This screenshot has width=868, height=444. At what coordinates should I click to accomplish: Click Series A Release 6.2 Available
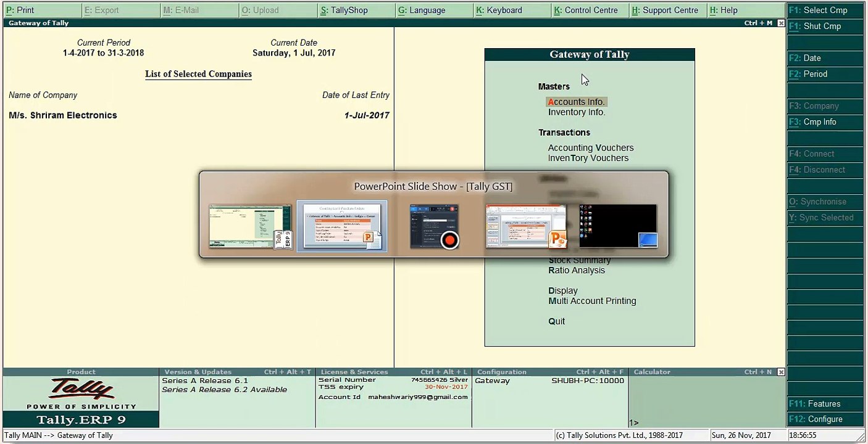(x=224, y=390)
